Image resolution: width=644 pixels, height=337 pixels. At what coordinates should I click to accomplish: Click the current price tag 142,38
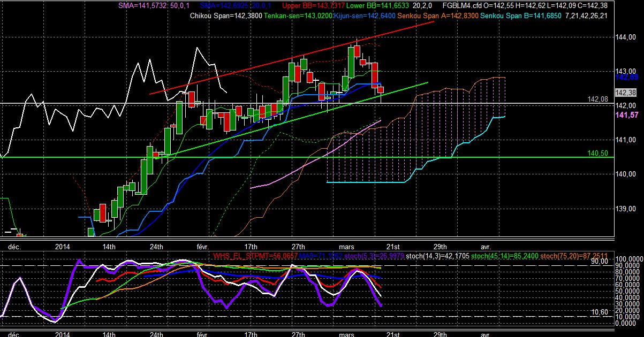[625, 93]
